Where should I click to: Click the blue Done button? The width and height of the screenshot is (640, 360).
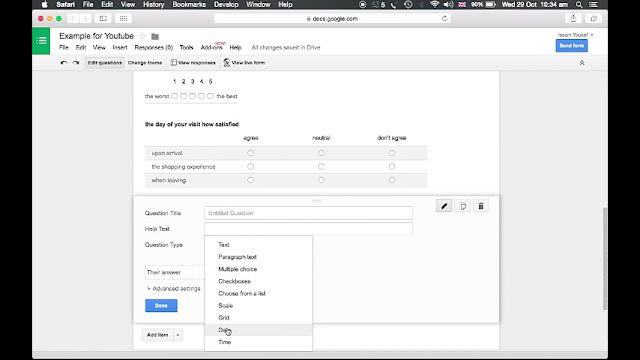coord(161,306)
